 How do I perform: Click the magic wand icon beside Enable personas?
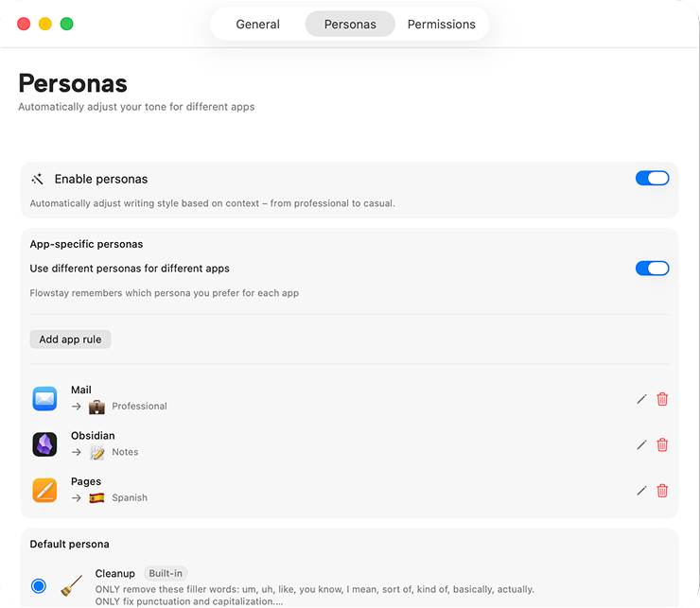tap(37, 180)
